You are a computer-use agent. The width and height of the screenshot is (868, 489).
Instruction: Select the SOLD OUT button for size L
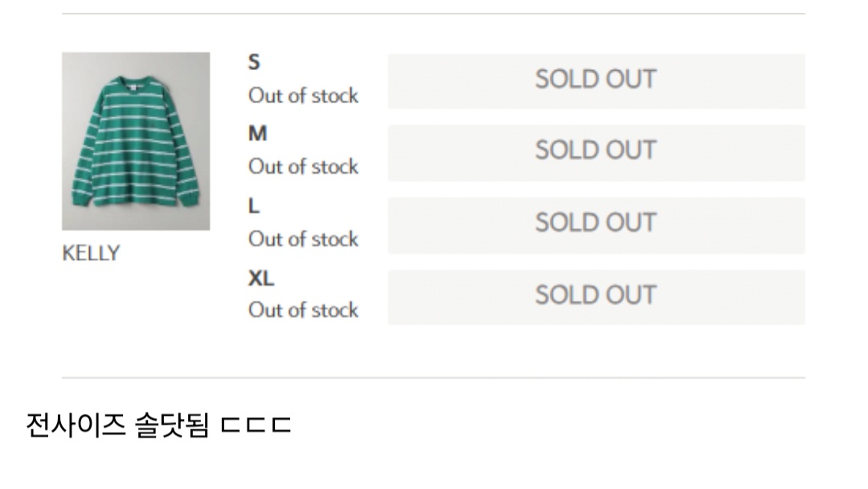point(596,224)
